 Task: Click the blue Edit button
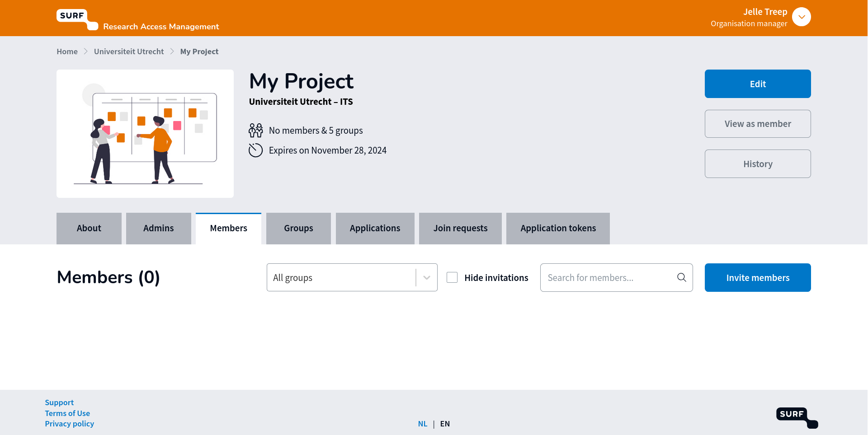757,84
